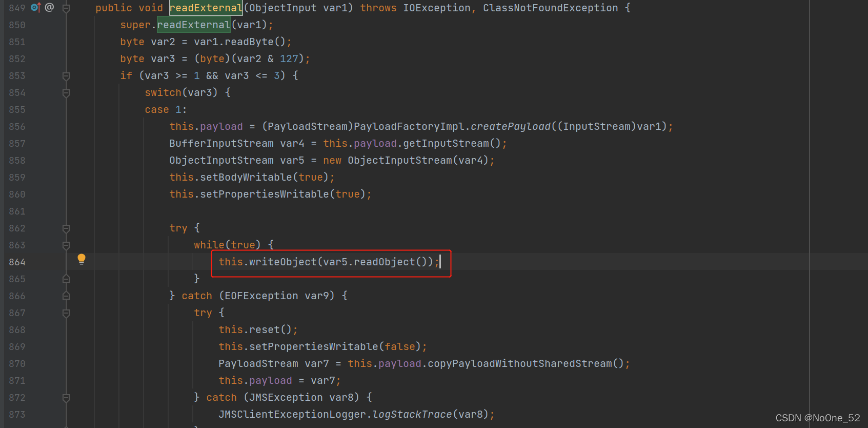Click setPropertiesWritable(true) on line 860
Viewport: 868px width, 428px height.
click(x=282, y=194)
